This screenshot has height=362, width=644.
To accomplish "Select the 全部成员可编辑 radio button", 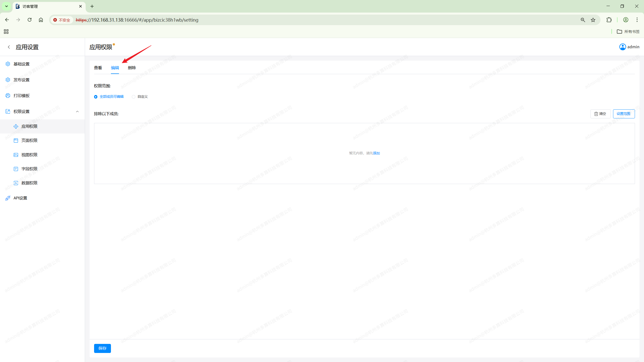I will (x=96, y=97).
